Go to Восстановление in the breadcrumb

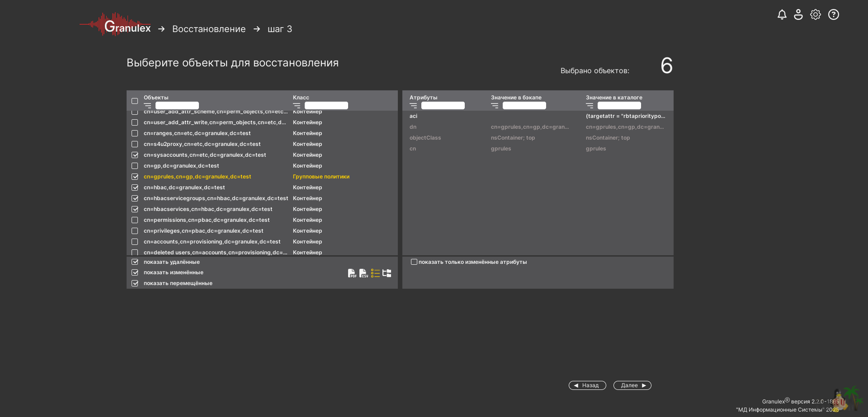209,29
